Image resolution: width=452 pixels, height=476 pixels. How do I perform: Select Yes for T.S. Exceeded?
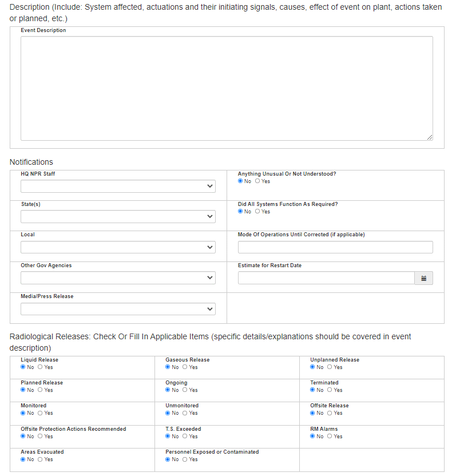(185, 437)
